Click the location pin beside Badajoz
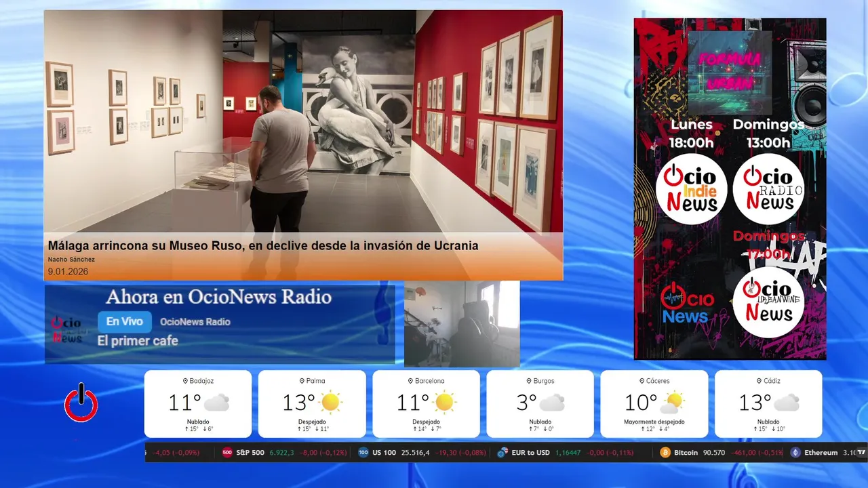Screen dimensions: 868x488 tap(185, 381)
